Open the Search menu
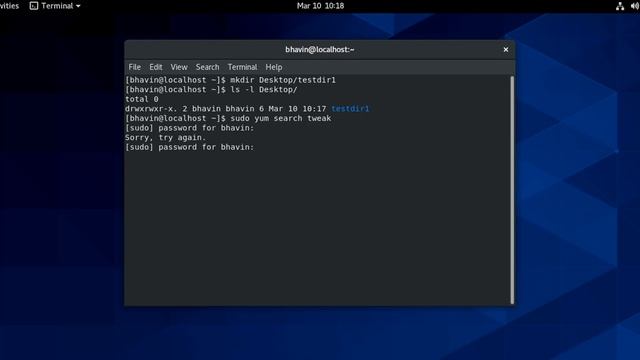Screen dimensions: 640x360 click(207, 67)
